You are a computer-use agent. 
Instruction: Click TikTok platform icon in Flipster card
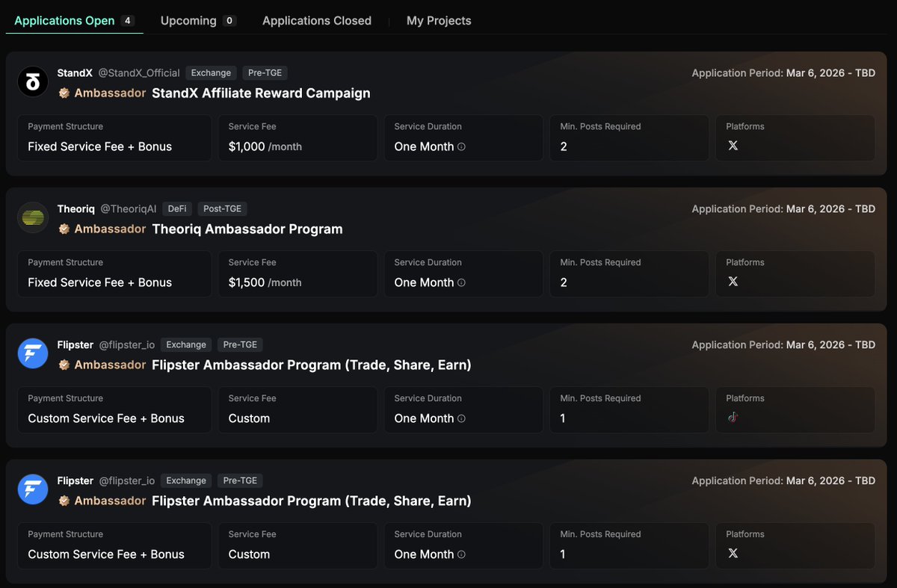pyautogui.click(x=733, y=418)
